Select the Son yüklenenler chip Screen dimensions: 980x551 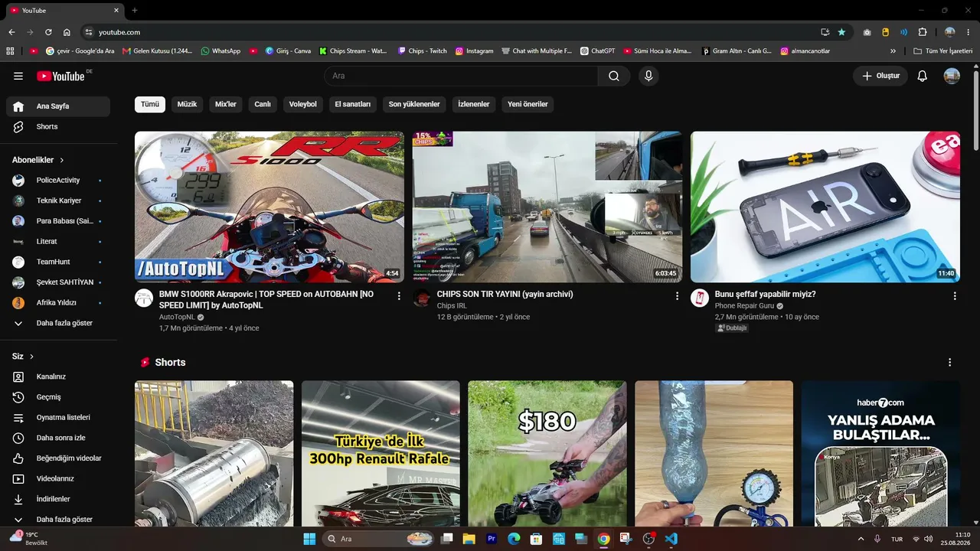(x=414, y=104)
